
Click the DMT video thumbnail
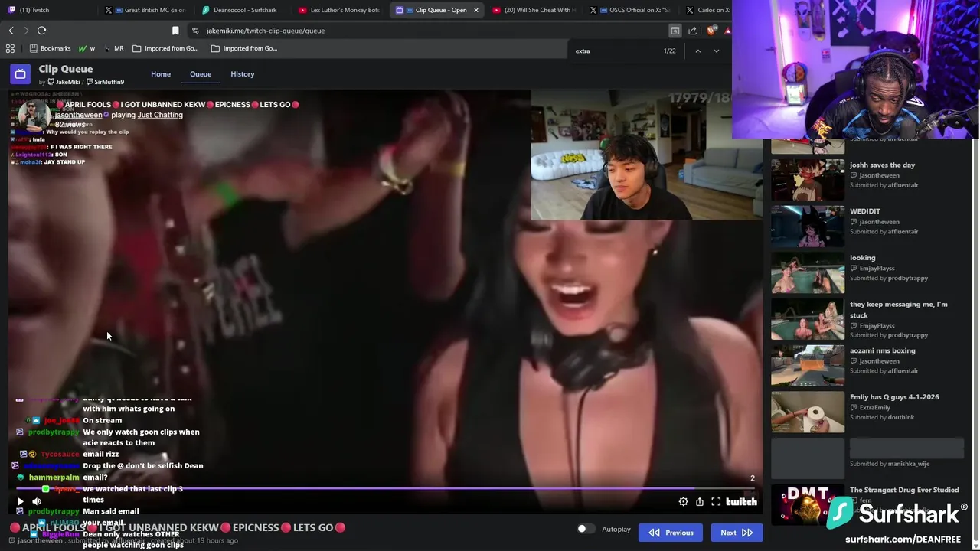(x=808, y=504)
